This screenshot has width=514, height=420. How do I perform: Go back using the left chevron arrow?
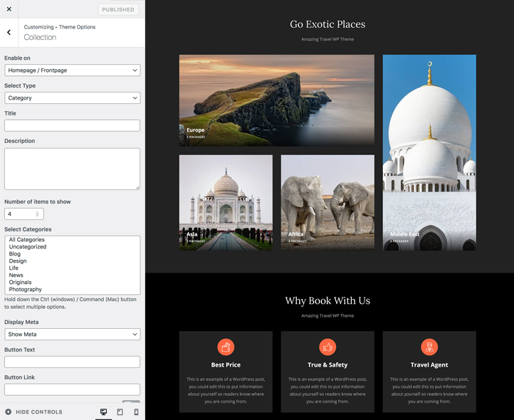(9, 32)
